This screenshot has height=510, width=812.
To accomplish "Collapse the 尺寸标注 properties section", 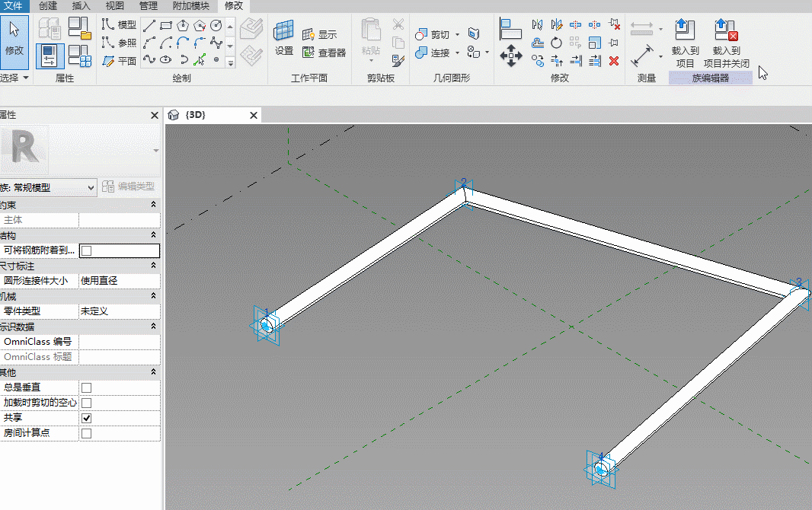I will [153, 266].
